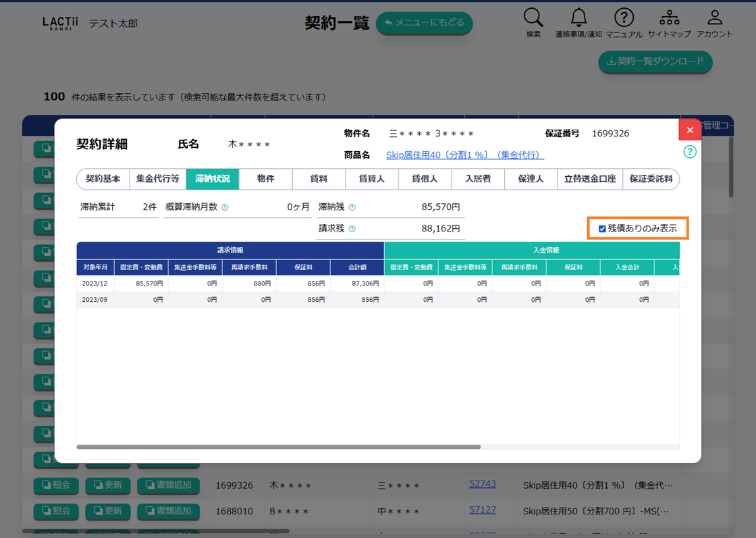Click help icon next to 滞納残

(352, 208)
